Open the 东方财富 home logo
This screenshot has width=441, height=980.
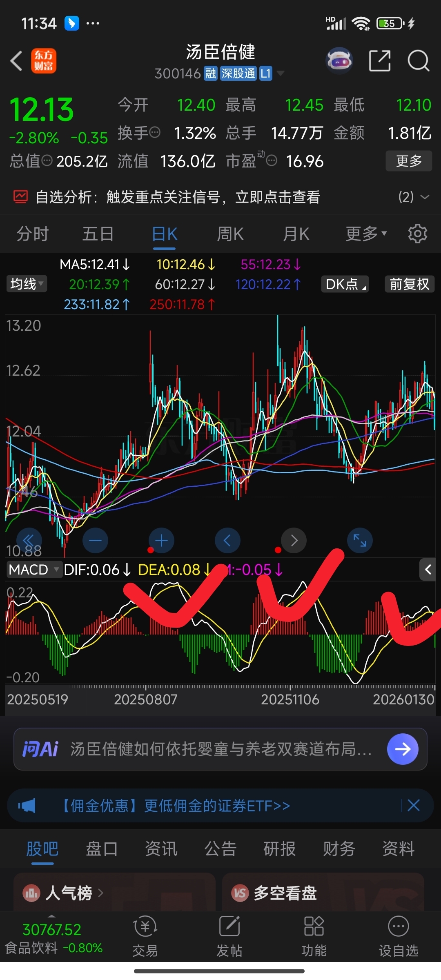pos(44,61)
